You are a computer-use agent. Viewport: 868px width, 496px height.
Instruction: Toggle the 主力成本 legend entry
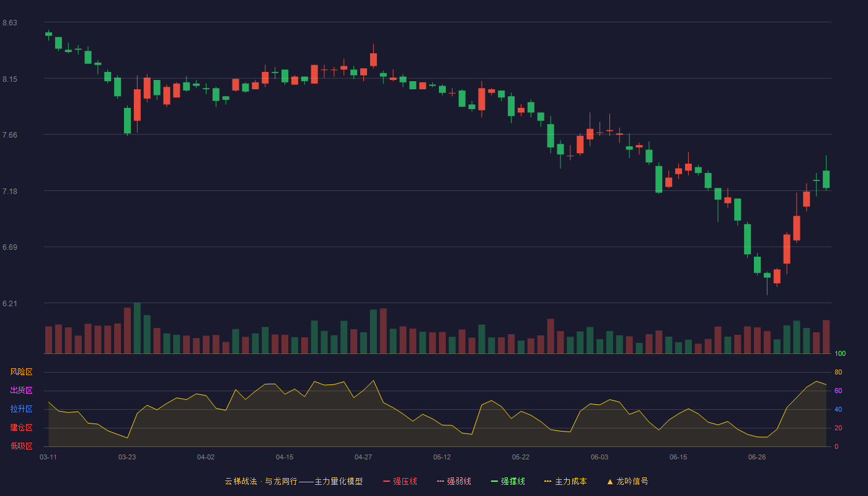[565, 481]
